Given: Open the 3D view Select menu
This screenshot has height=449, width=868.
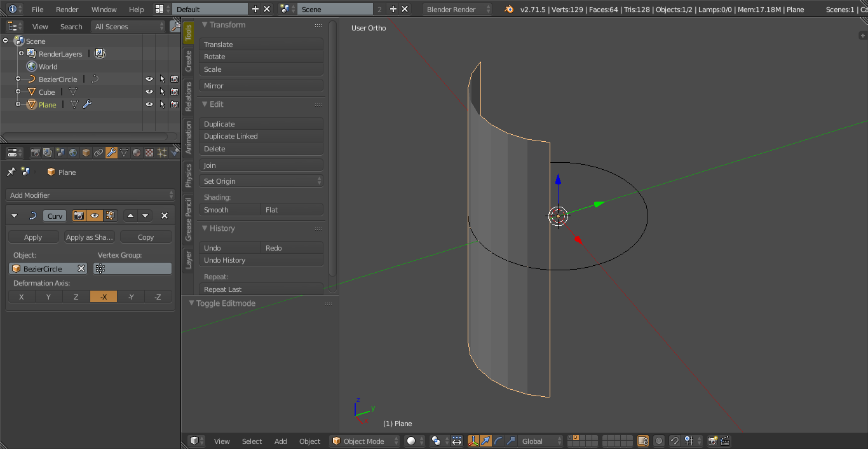Looking at the screenshot, I should [x=252, y=441].
